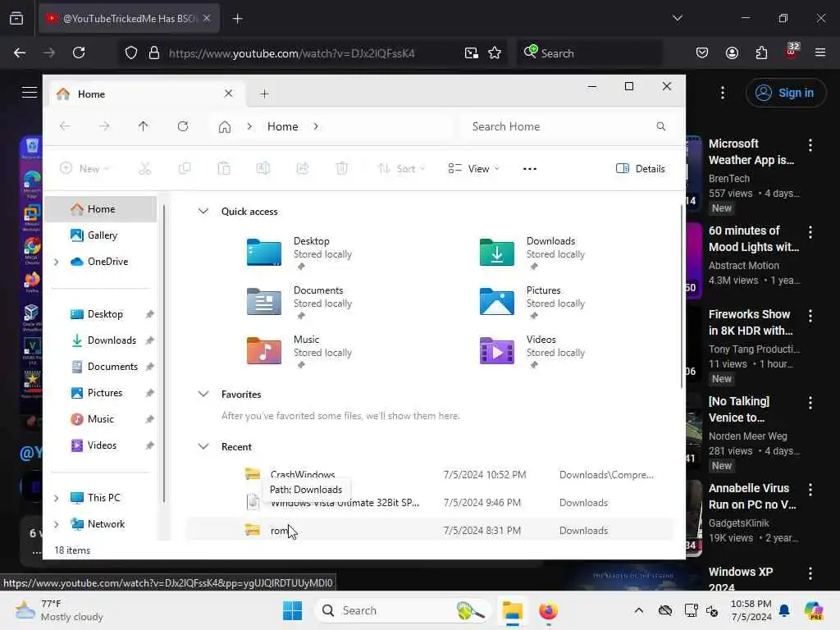Click the magnifier in the Search Home box
The width and height of the screenshot is (840, 630).
coord(661,126)
